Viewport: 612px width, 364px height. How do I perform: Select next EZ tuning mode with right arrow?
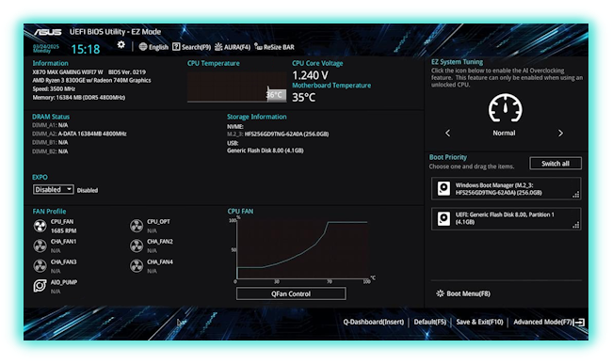click(x=560, y=133)
